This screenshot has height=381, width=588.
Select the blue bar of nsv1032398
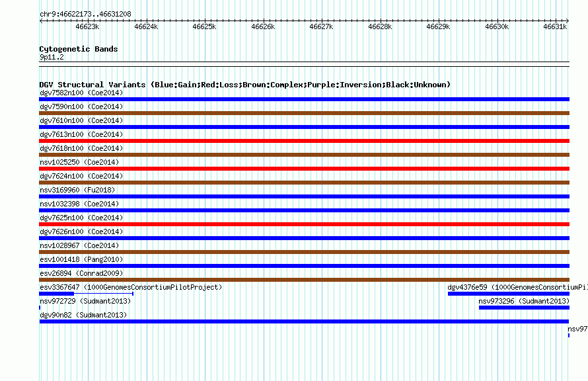click(304, 210)
